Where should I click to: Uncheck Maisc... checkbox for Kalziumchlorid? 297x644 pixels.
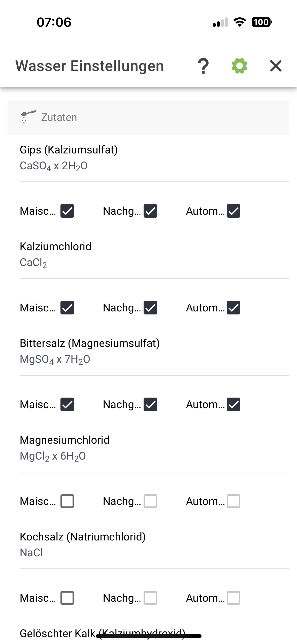pos(67,308)
